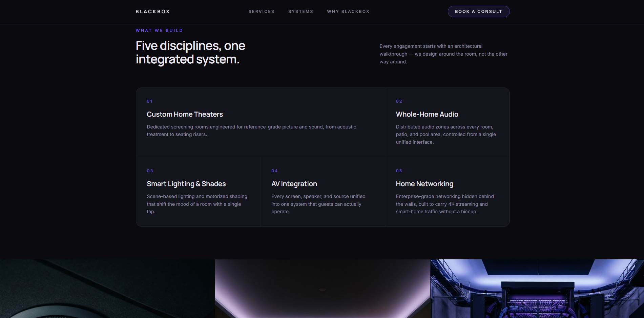The width and height of the screenshot is (644, 318).
Task: Click the Distributed audio zones description
Action: (446, 135)
